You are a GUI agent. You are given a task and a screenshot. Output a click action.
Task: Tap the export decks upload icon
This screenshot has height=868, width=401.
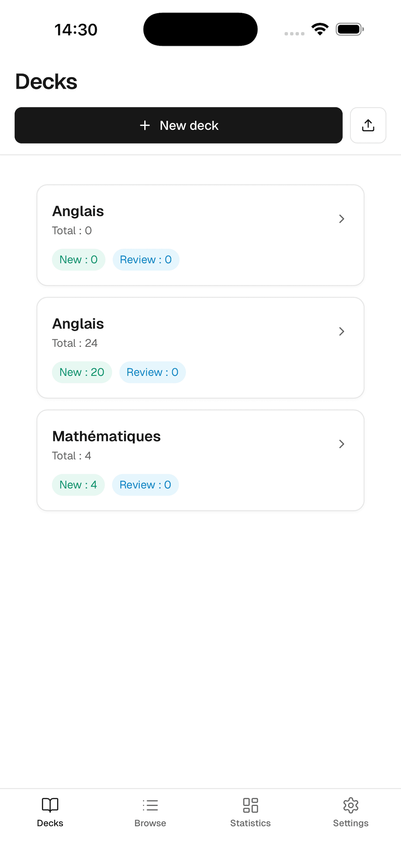[x=368, y=125]
